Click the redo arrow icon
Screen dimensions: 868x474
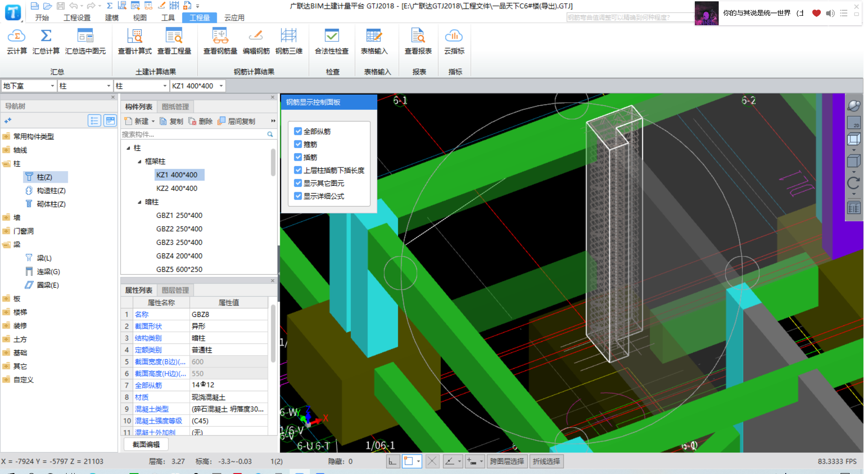91,6
